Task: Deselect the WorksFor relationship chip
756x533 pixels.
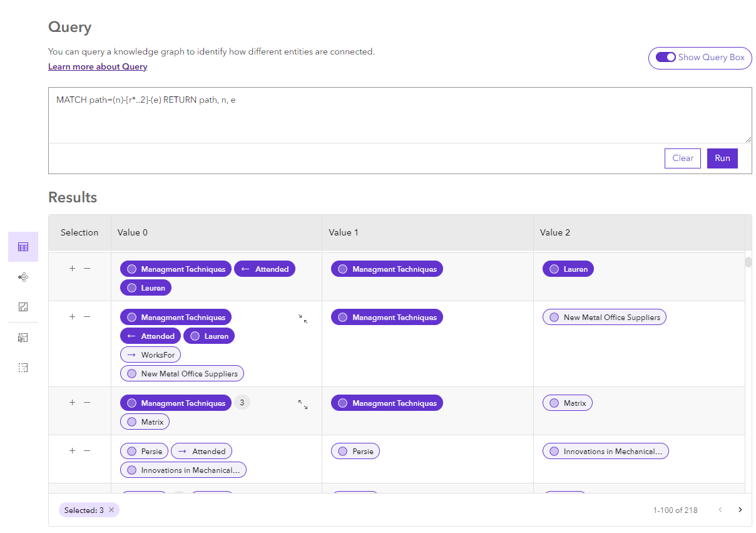Action: (150, 355)
